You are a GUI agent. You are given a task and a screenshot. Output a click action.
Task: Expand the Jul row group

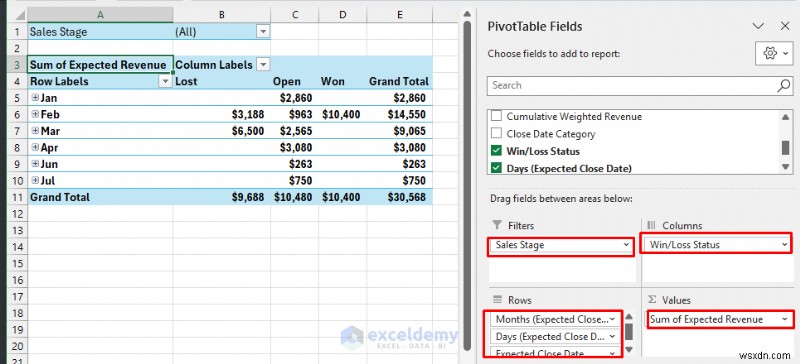coord(35,180)
